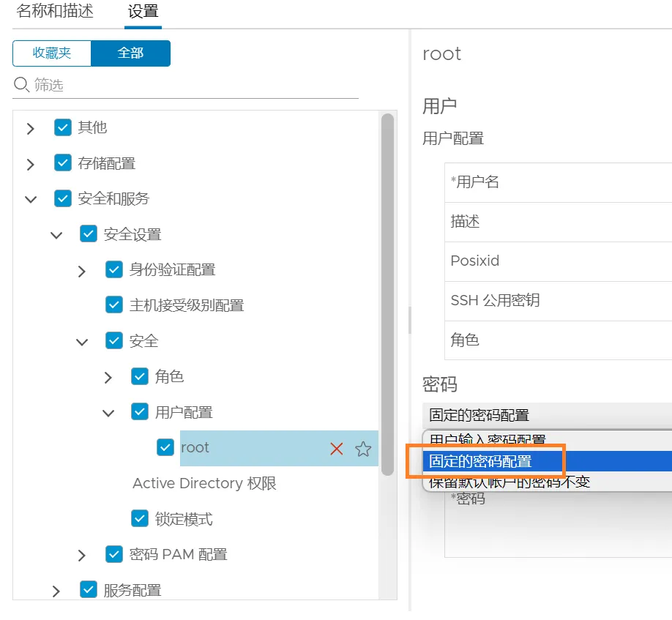Screen dimensions: 672x620
Task: Click the 筛选 filter input field
Action: pos(190,85)
